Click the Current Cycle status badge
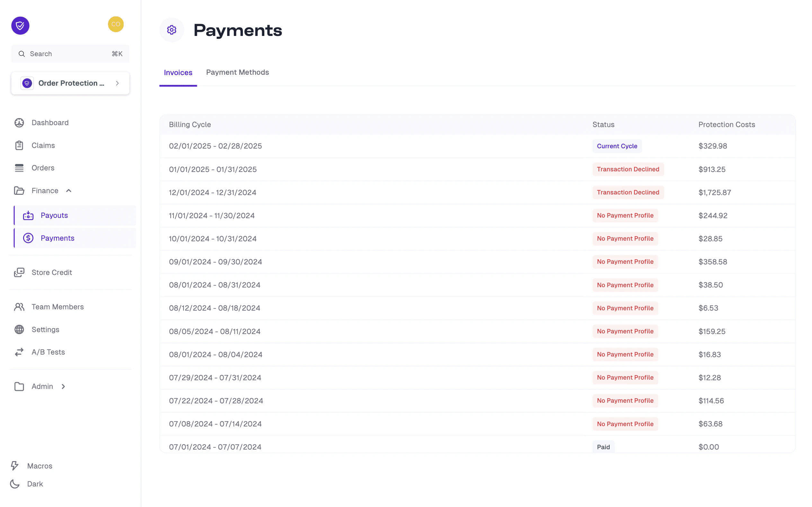Screen dimensions: 812x507 (617, 146)
